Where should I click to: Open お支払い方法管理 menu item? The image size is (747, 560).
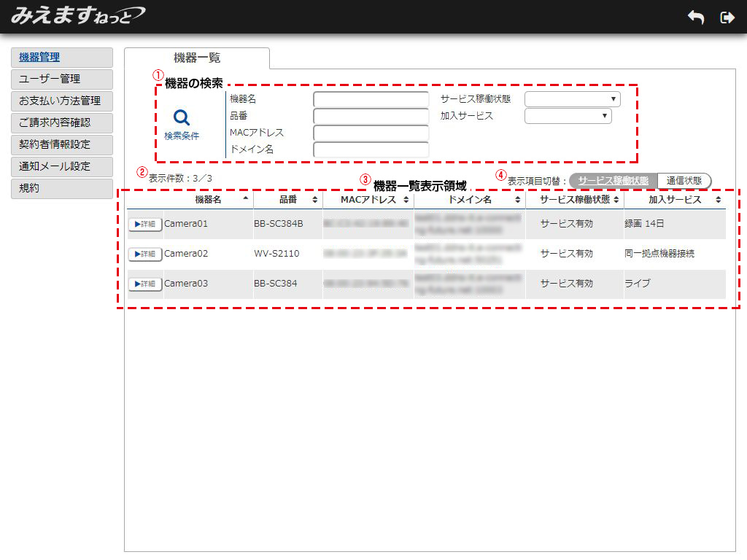click(x=62, y=101)
